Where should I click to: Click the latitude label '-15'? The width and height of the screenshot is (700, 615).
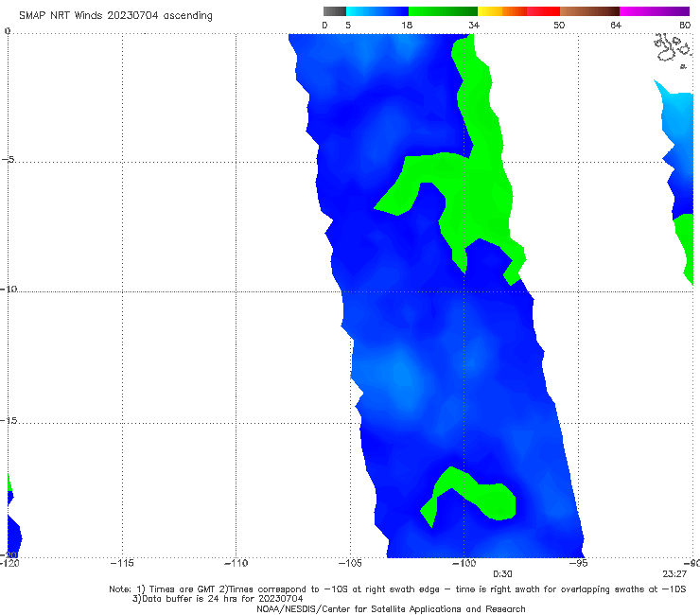[x=9, y=420]
